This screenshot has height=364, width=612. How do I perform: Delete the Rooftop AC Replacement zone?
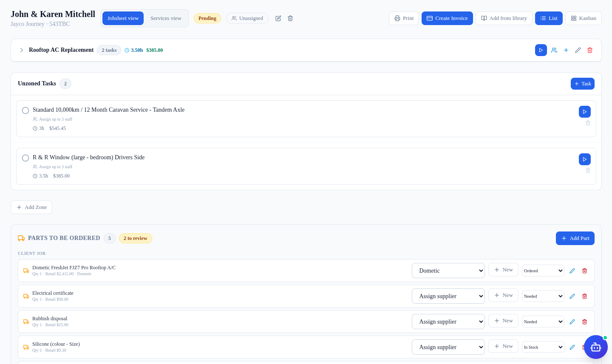tap(590, 50)
